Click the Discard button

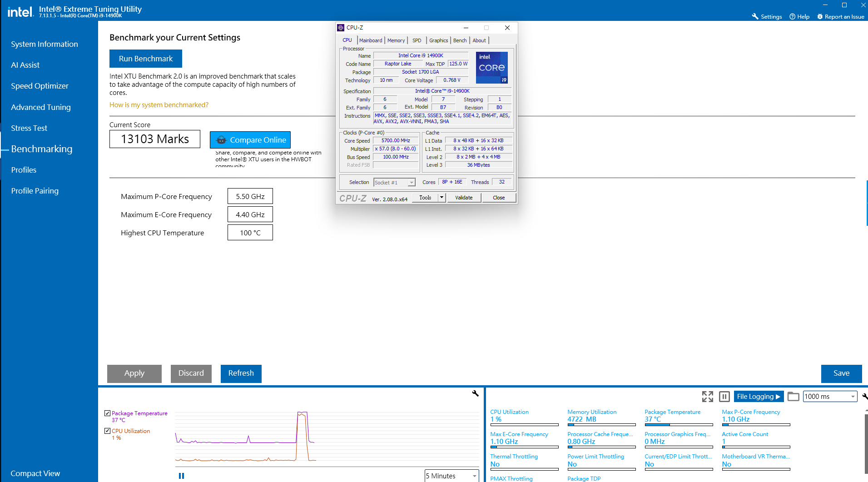[191, 373]
